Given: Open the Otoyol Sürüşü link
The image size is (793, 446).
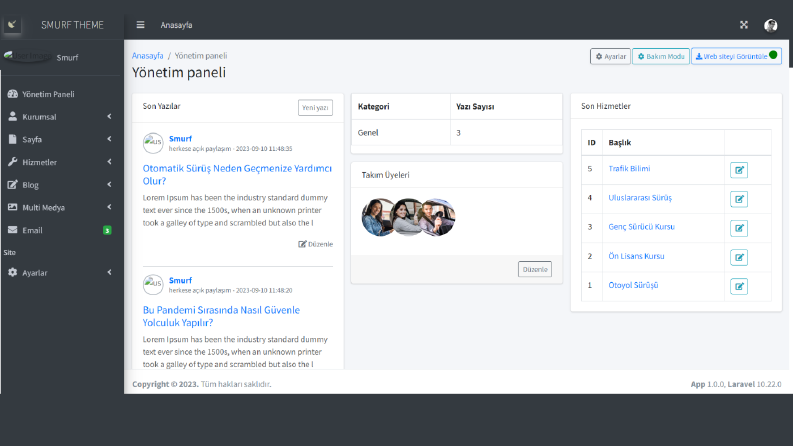Looking at the screenshot, I should point(633,285).
